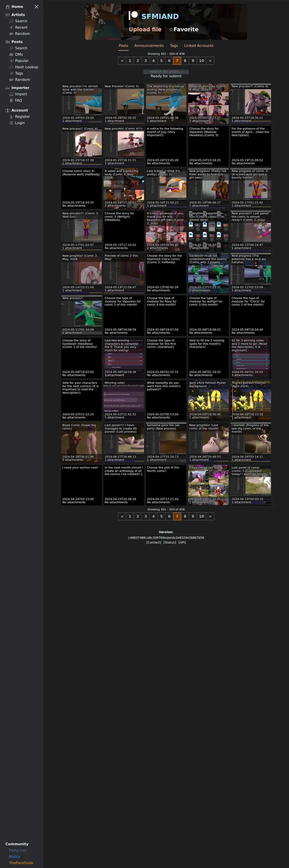Screen dimensions: 289x868
Task: Select page 10 in upper pagination
Action: (201, 61)
